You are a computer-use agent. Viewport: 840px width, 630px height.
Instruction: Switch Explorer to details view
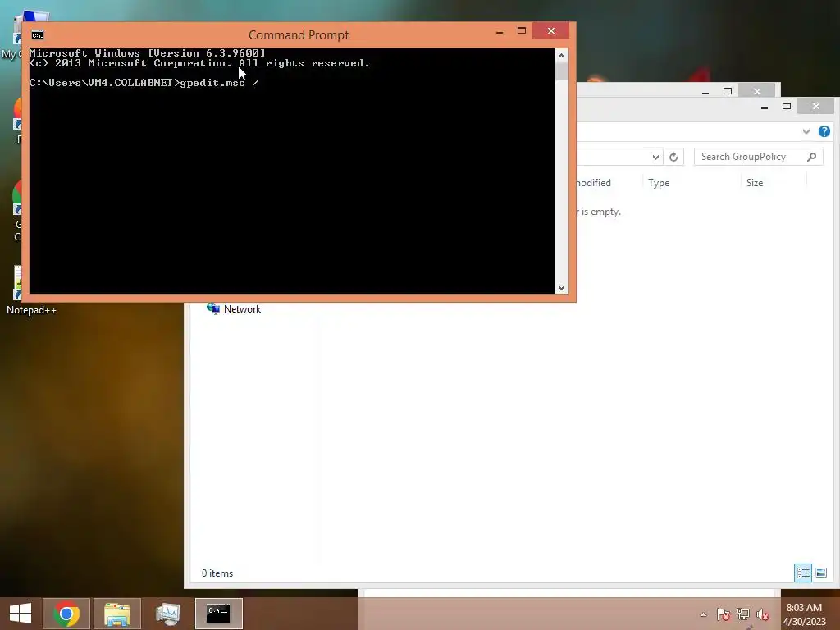pyautogui.click(x=802, y=573)
